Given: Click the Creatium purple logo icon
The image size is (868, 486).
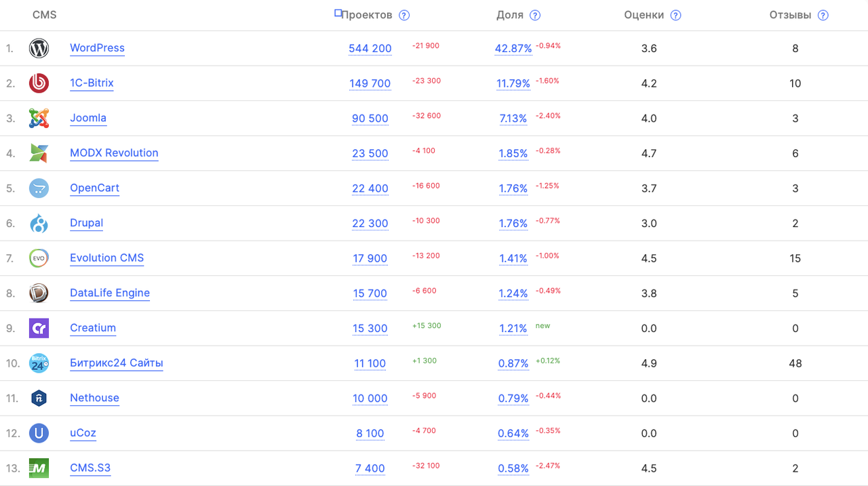Looking at the screenshot, I should coord(39,328).
